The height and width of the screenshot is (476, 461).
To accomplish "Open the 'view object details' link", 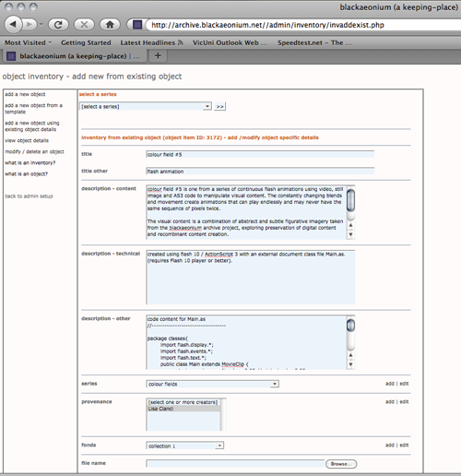I will click(x=27, y=140).
